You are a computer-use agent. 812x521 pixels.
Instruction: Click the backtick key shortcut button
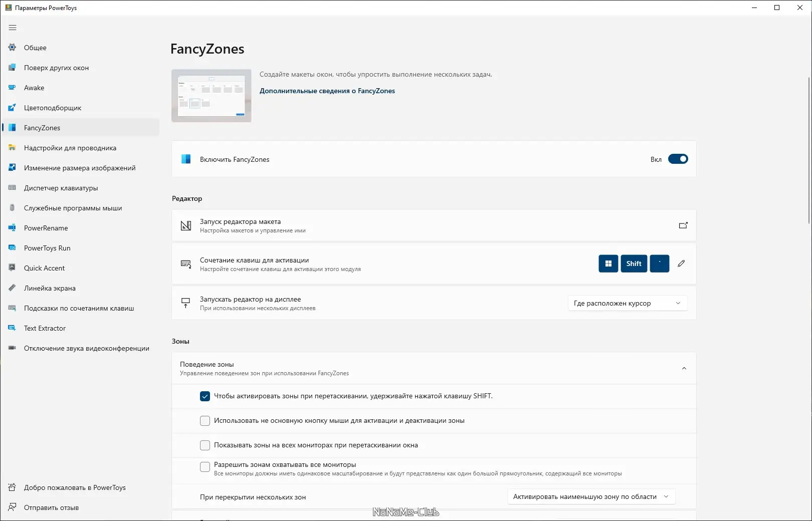660,264
